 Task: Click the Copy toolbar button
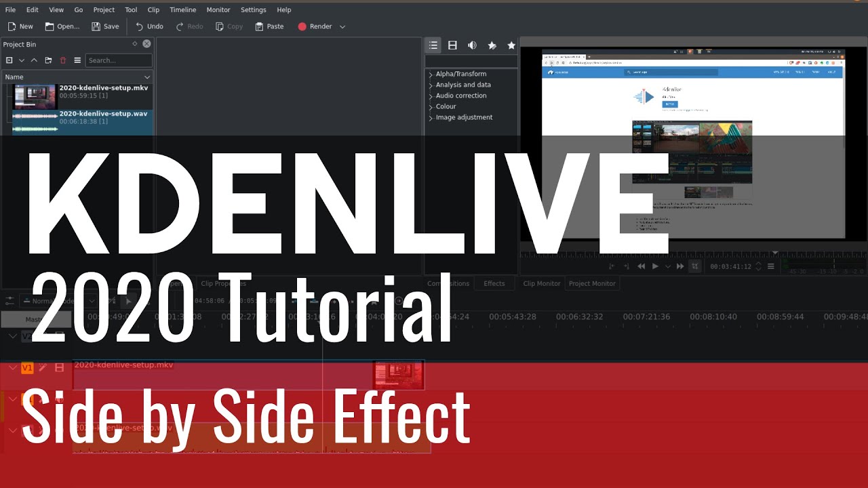click(x=229, y=26)
